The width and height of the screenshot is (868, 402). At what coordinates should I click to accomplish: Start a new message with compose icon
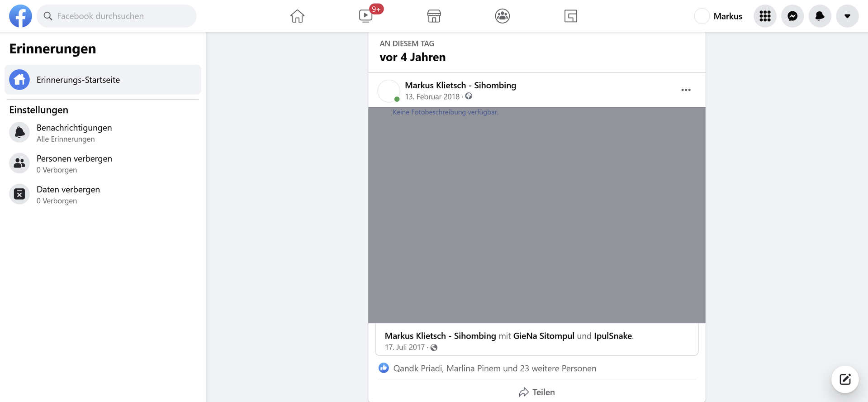click(x=845, y=379)
